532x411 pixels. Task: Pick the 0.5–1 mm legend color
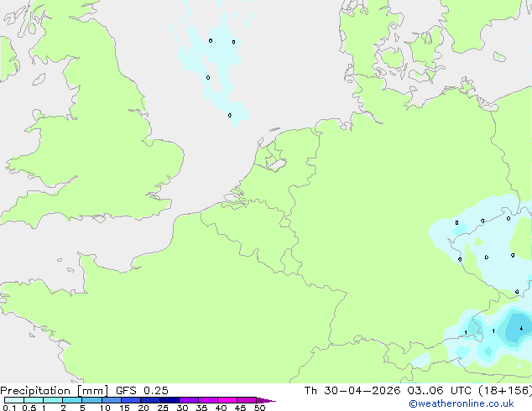34,400
